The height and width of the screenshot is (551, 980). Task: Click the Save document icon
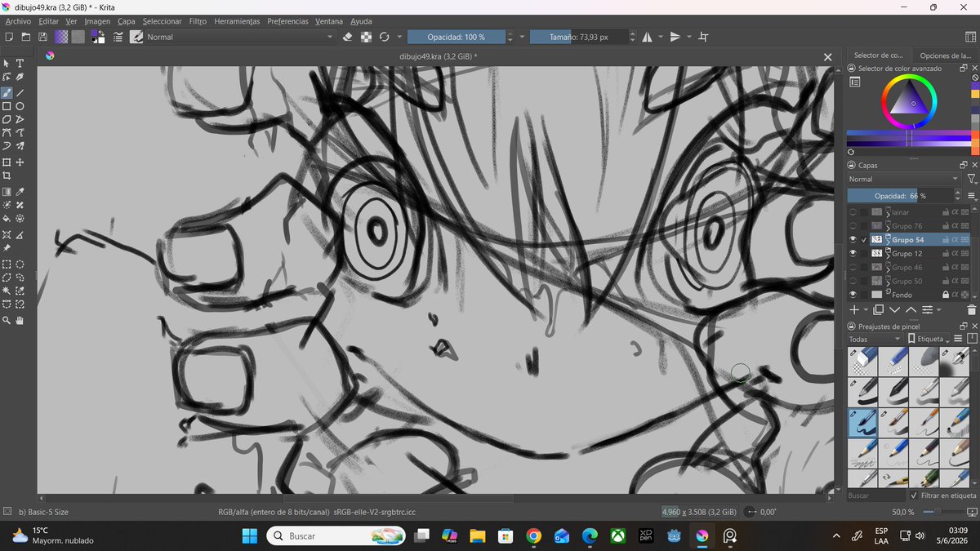[x=42, y=37]
